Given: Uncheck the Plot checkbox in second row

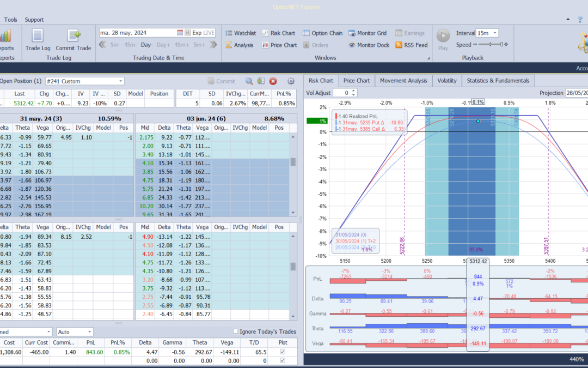Looking at the screenshot, I should 281,361.
